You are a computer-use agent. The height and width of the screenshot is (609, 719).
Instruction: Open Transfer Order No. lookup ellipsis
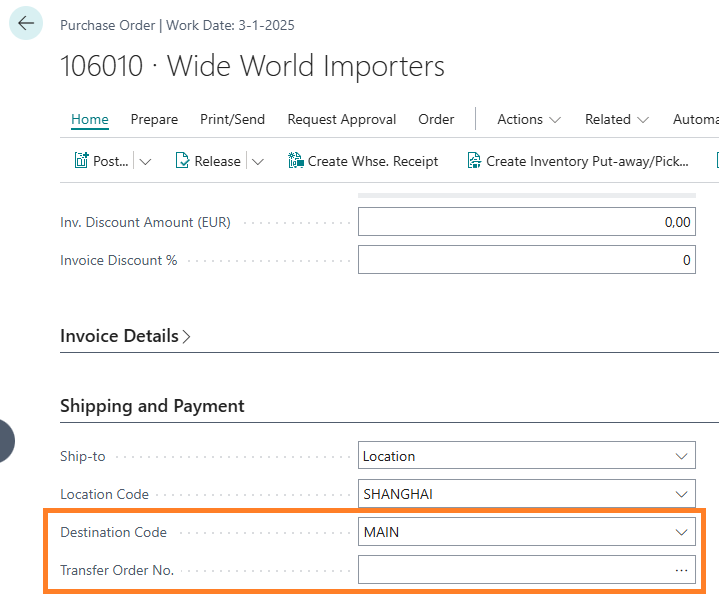pyautogui.click(x=681, y=570)
